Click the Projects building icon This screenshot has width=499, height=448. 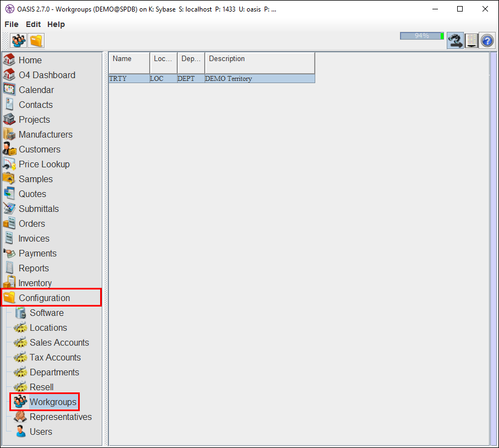pos(9,119)
